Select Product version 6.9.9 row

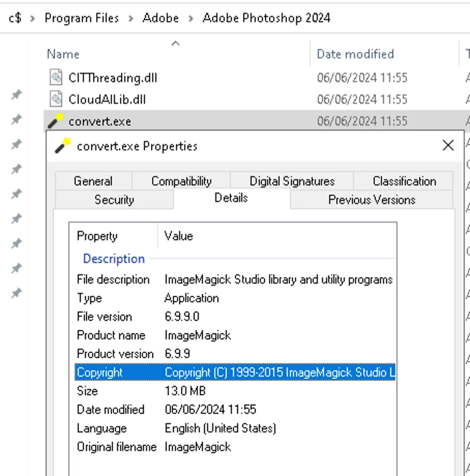[x=235, y=354]
